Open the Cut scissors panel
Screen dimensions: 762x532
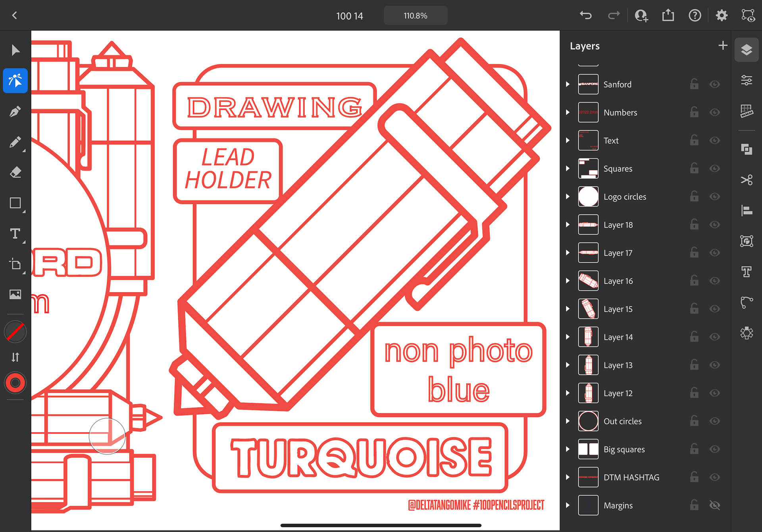747,180
